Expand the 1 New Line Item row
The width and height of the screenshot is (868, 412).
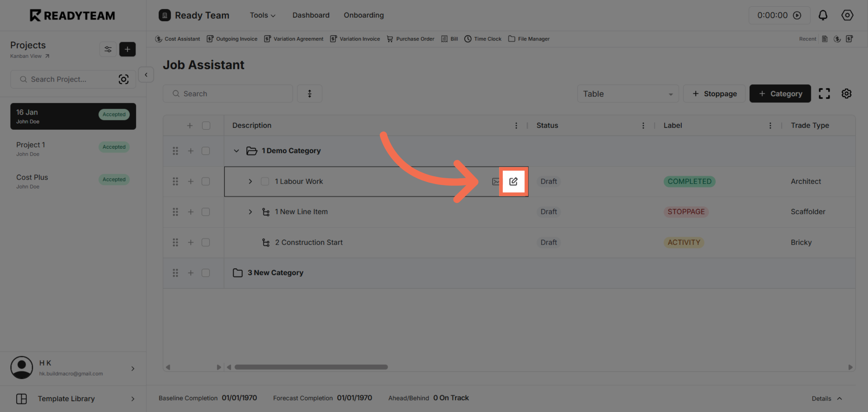[250, 212]
